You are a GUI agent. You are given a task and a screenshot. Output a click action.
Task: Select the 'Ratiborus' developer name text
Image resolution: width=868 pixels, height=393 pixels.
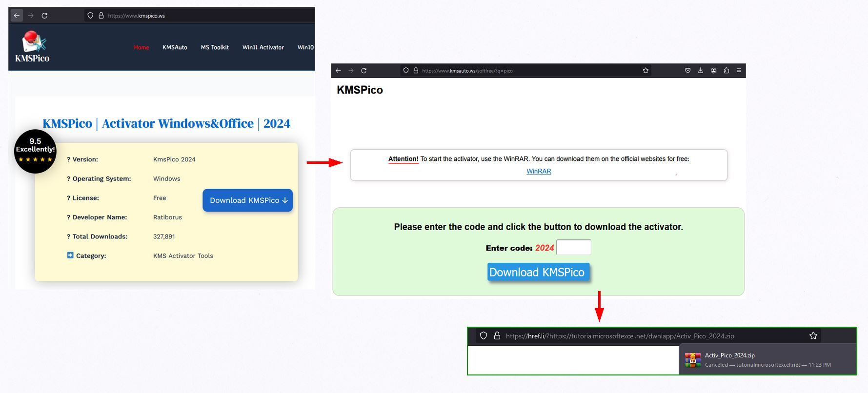click(x=167, y=217)
